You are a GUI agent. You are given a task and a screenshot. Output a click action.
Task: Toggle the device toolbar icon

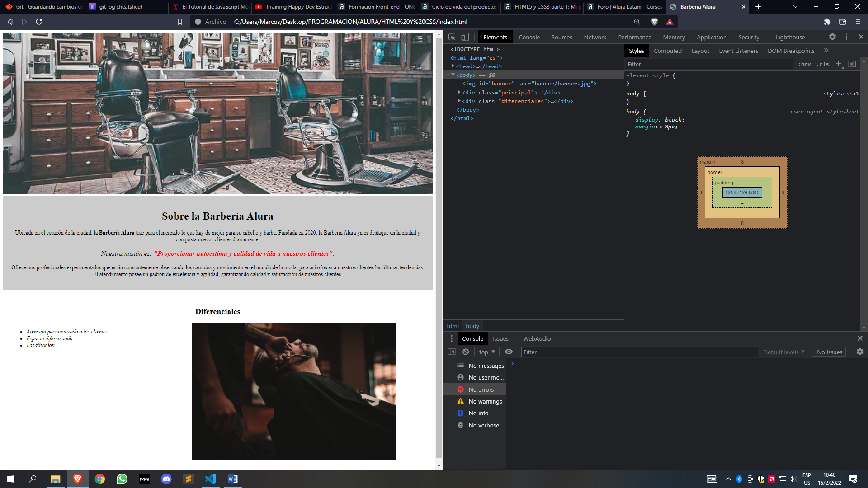(x=468, y=37)
